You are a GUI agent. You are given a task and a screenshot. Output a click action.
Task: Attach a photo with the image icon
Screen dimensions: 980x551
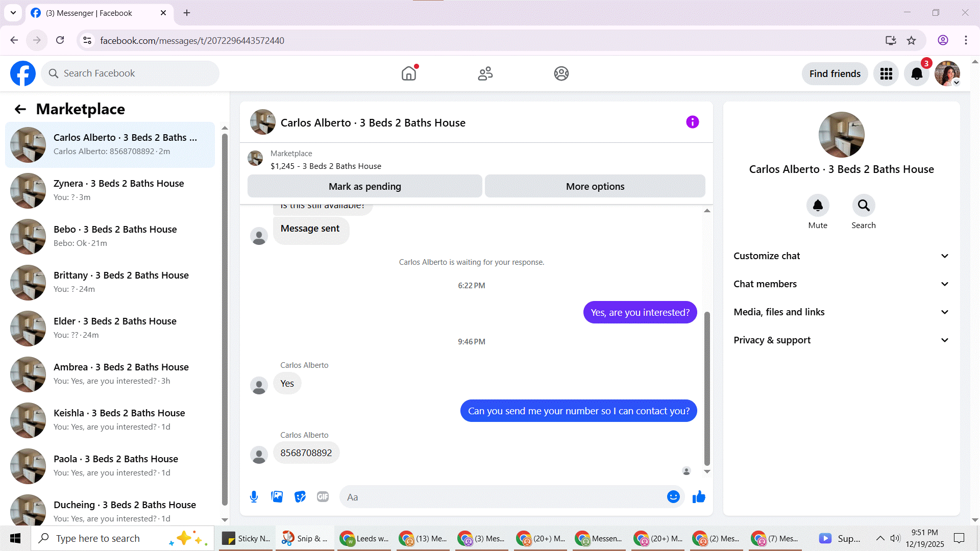[x=277, y=497]
